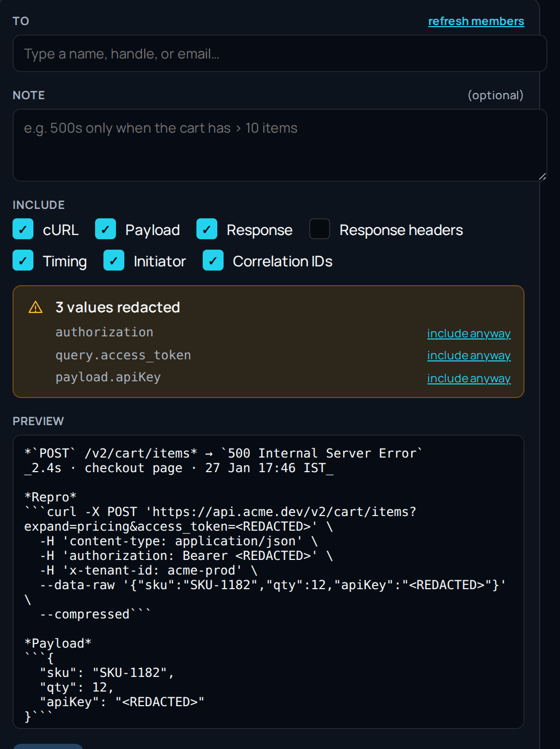Click the refresh members link
The height and width of the screenshot is (749, 560).
coord(476,21)
